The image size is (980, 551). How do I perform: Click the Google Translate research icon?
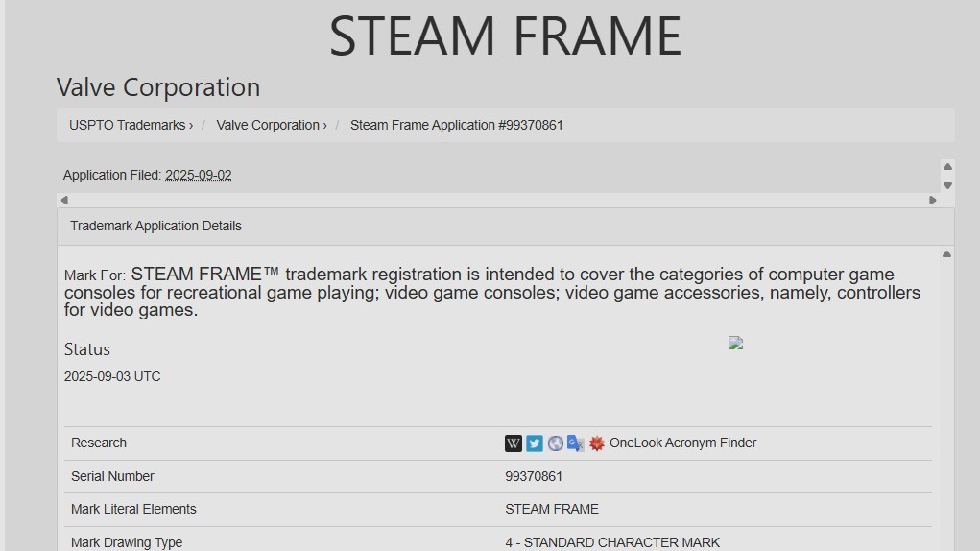tap(576, 443)
